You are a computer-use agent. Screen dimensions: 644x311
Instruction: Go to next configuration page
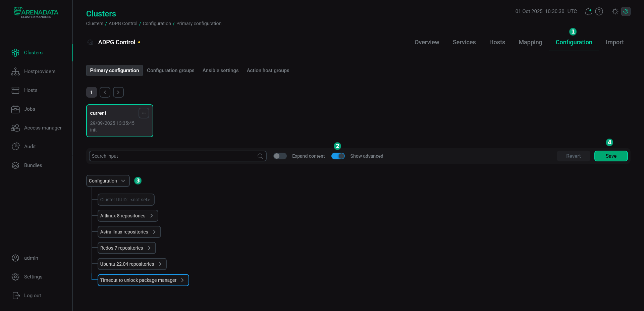(118, 92)
